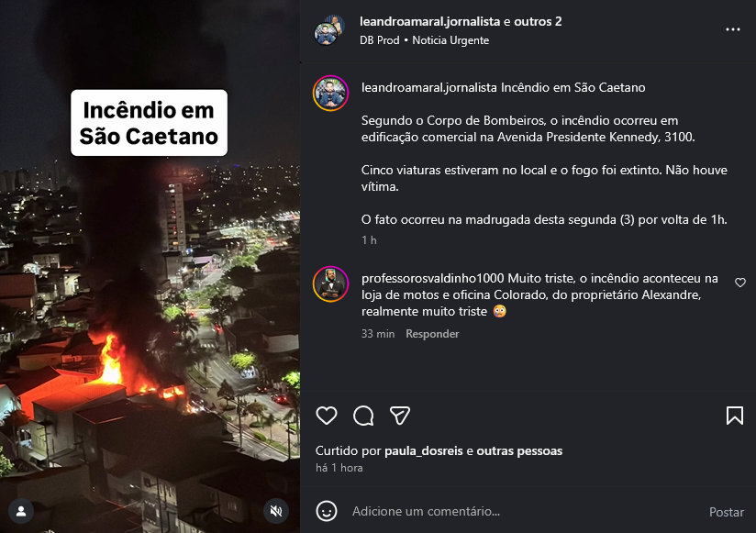Open the comment bubble icon

pos(363,416)
